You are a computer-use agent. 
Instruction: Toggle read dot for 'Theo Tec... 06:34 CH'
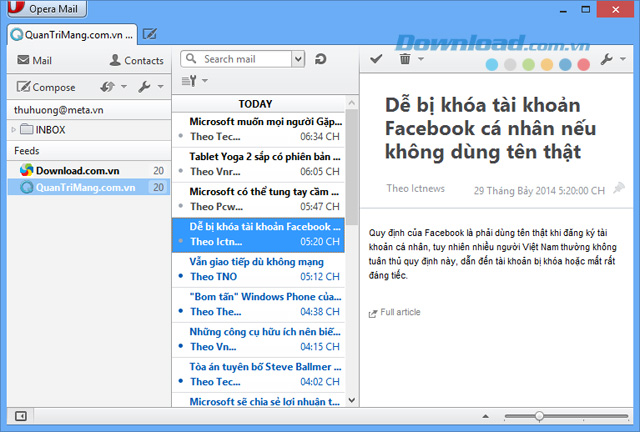click(x=181, y=136)
